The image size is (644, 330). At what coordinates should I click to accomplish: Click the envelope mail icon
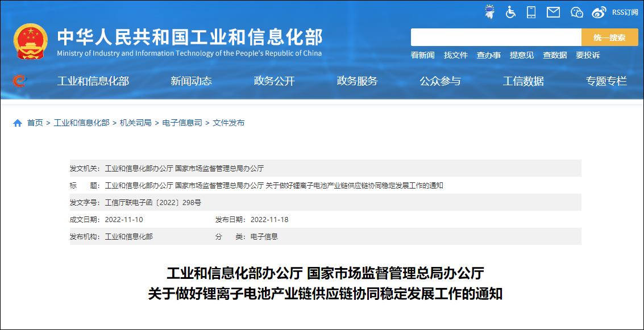point(553,12)
